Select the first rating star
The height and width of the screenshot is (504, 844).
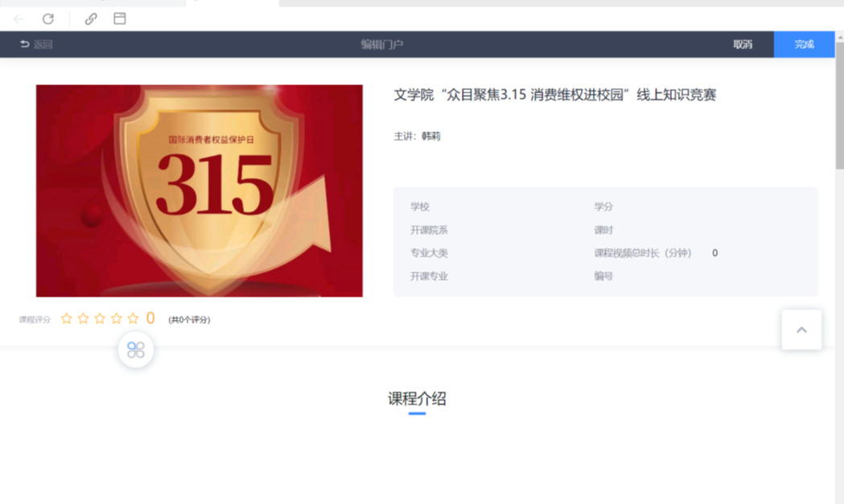[x=67, y=319]
